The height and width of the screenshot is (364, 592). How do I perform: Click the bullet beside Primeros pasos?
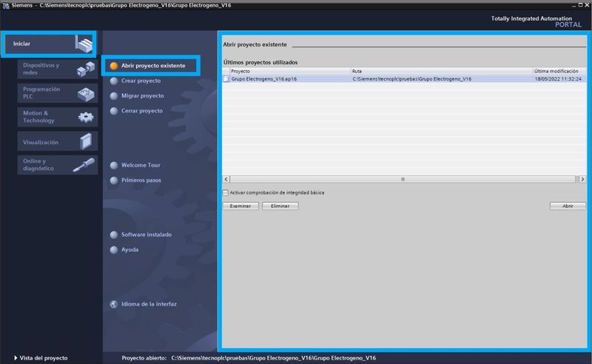click(x=114, y=181)
